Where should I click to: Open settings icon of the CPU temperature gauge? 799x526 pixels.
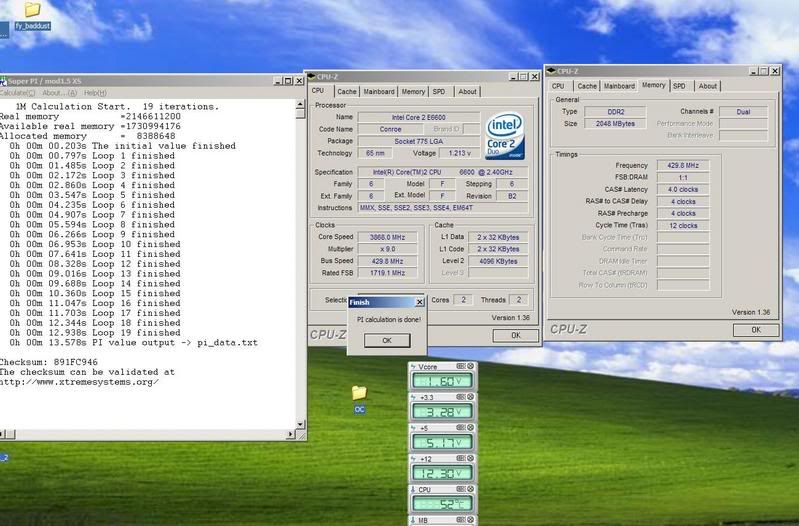coord(461,489)
